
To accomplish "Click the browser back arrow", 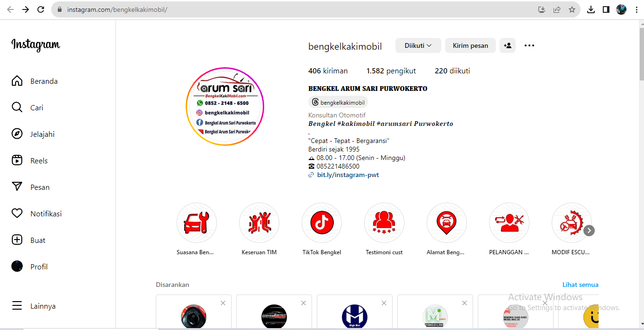I will [x=10, y=9].
